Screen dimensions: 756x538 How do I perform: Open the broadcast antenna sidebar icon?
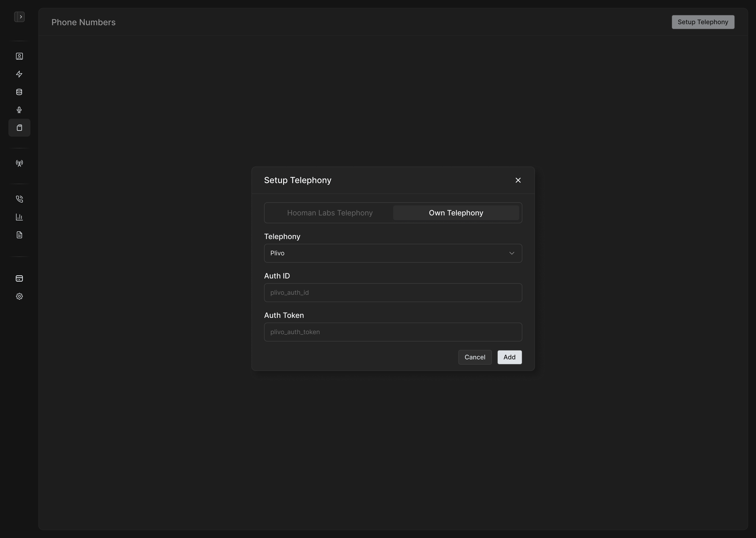(x=19, y=163)
